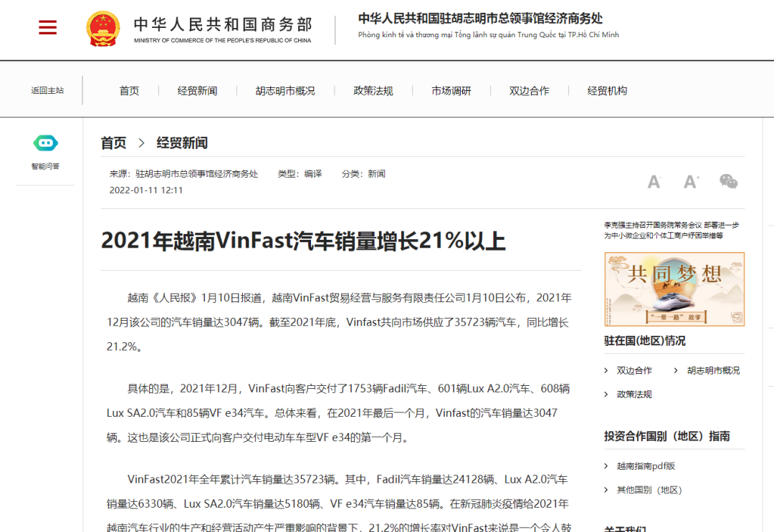This screenshot has height=532, width=774.
Task: Select 首页 in the navigation bar
Action: point(129,90)
